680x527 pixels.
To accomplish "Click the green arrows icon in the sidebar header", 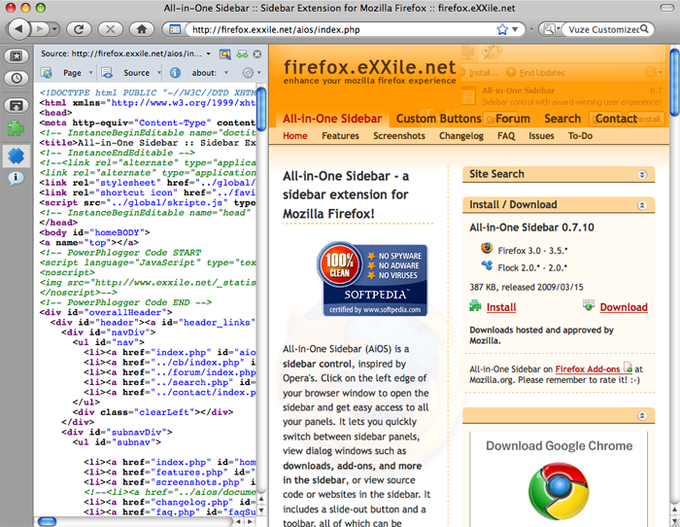I will coord(242,54).
